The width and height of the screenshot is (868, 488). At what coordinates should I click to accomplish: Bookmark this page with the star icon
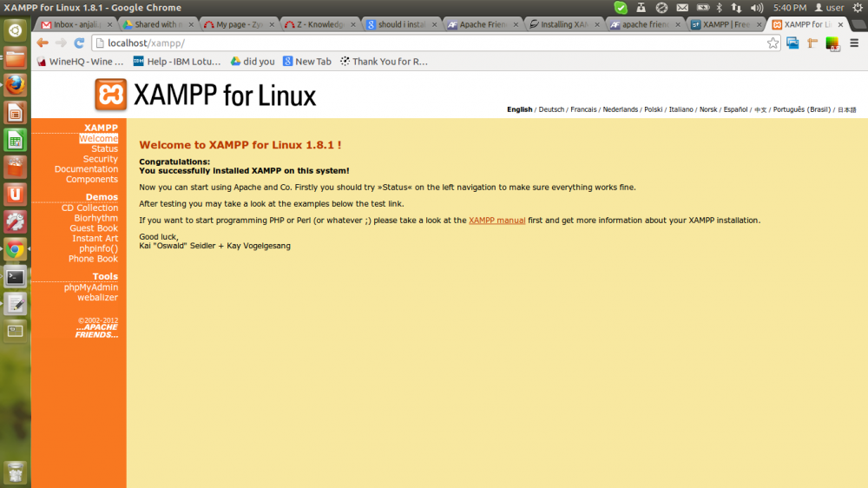pyautogui.click(x=773, y=43)
